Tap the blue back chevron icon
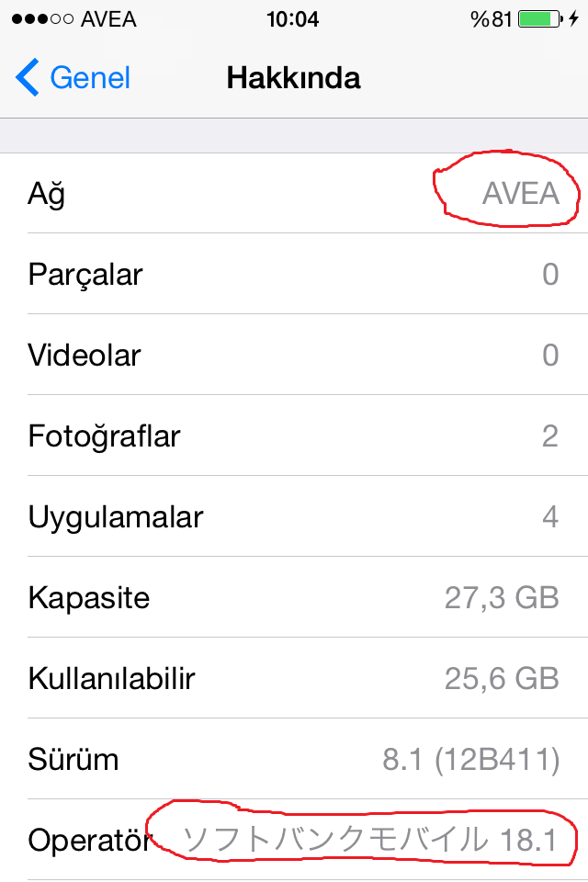588x882 pixels. point(27,77)
